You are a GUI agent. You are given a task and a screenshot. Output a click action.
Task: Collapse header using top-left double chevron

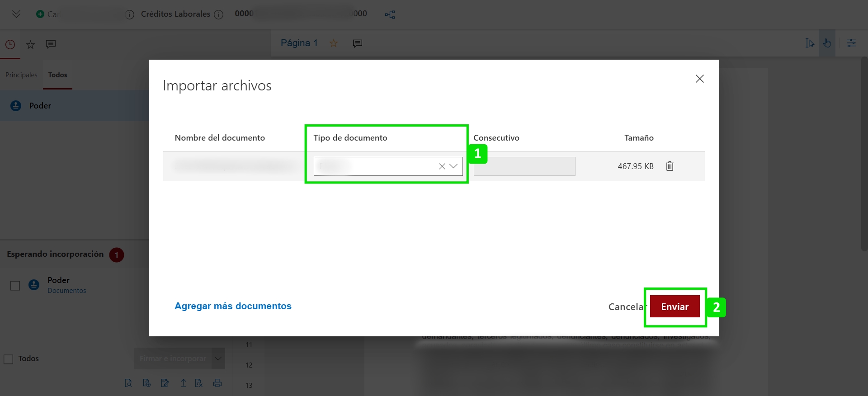point(16,14)
